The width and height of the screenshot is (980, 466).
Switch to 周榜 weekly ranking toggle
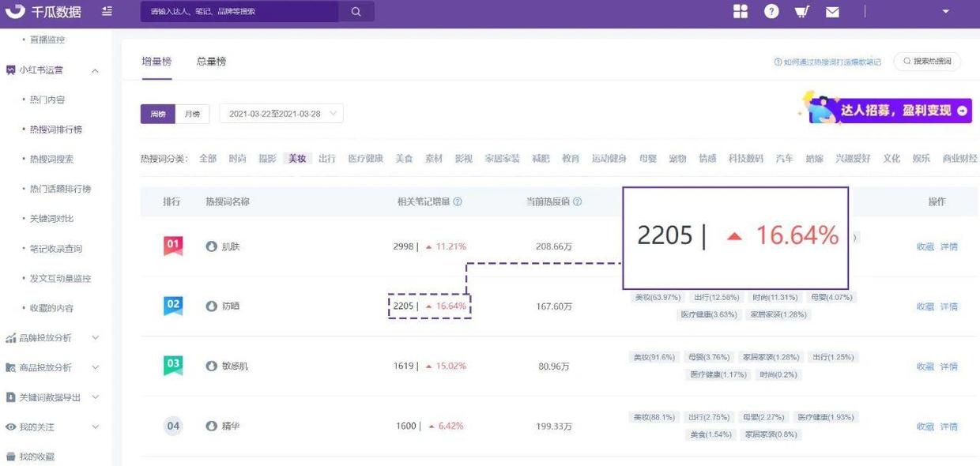point(157,114)
